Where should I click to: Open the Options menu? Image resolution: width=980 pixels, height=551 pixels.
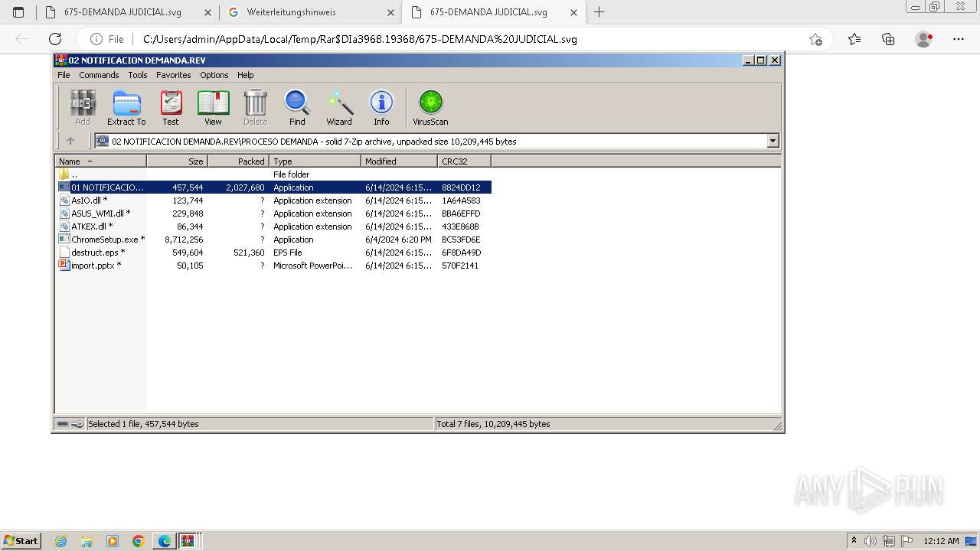(214, 75)
